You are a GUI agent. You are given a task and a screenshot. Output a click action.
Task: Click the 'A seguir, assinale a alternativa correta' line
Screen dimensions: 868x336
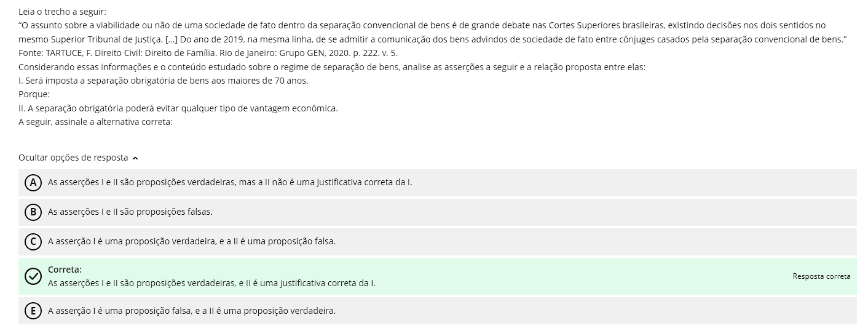pyautogui.click(x=95, y=122)
